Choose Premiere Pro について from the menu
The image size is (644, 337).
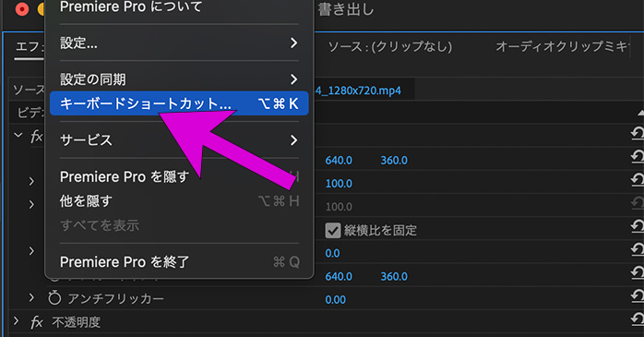pyautogui.click(x=131, y=6)
